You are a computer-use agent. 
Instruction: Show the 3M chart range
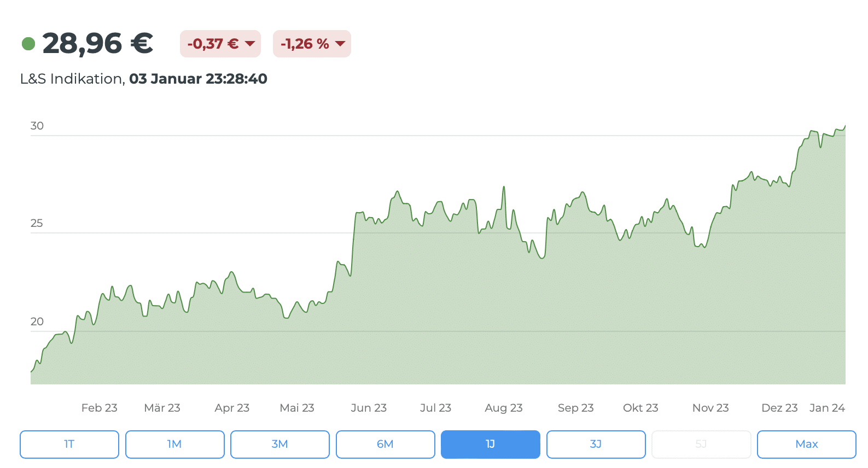click(x=280, y=444)
